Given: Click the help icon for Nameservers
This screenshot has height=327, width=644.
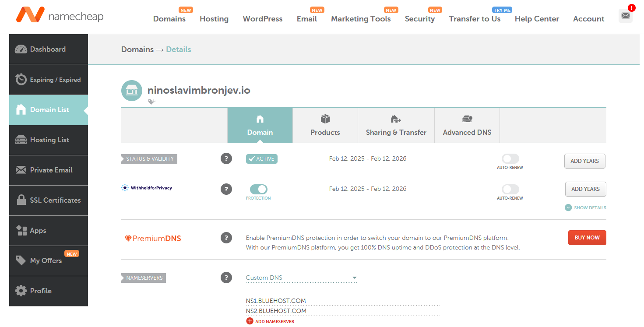Looking at the screenshot, I should coord(226,277).
